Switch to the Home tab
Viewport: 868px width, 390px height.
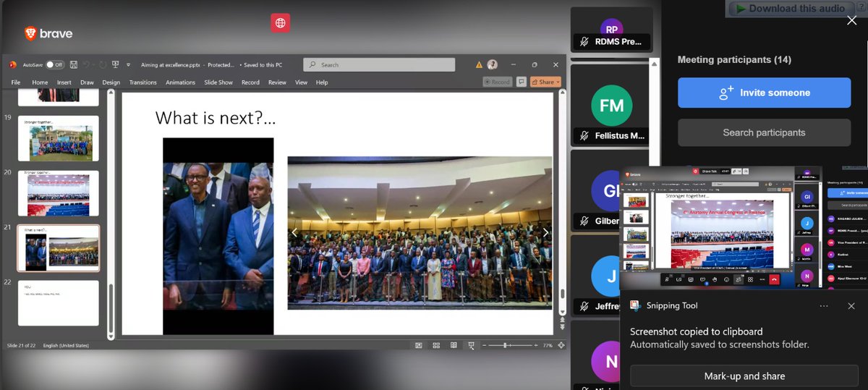tap(40, 82)
